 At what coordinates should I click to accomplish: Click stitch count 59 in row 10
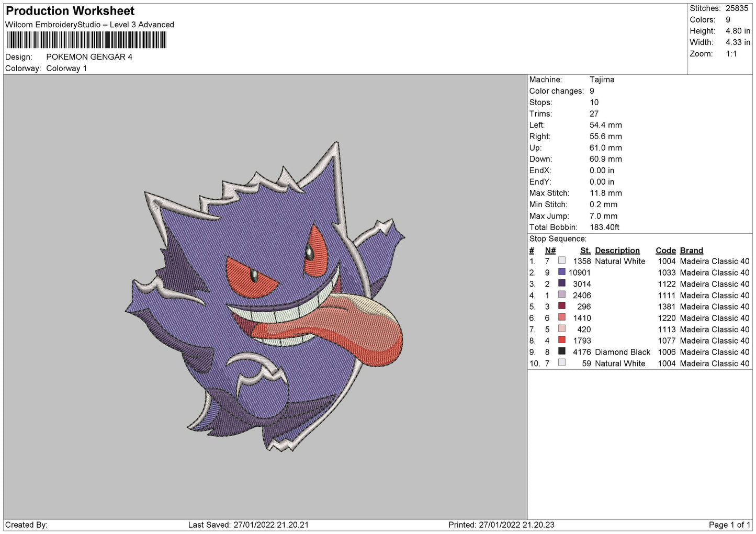pos(586,363)
